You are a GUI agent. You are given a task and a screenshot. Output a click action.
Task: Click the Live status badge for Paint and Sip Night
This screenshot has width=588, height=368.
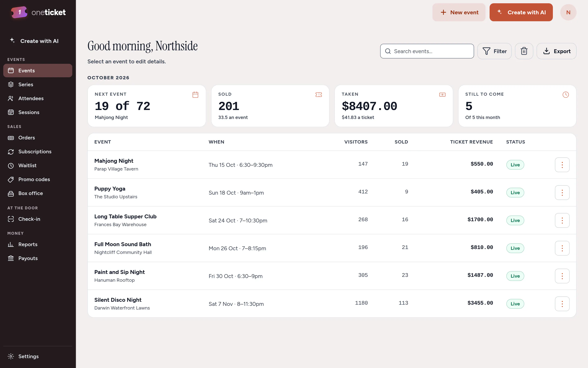tap(515, 276)
